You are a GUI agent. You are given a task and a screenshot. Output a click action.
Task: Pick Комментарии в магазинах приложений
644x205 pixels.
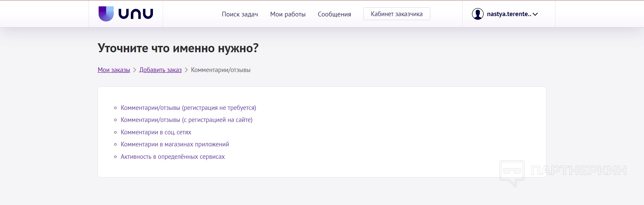click(x=175, y=144)
